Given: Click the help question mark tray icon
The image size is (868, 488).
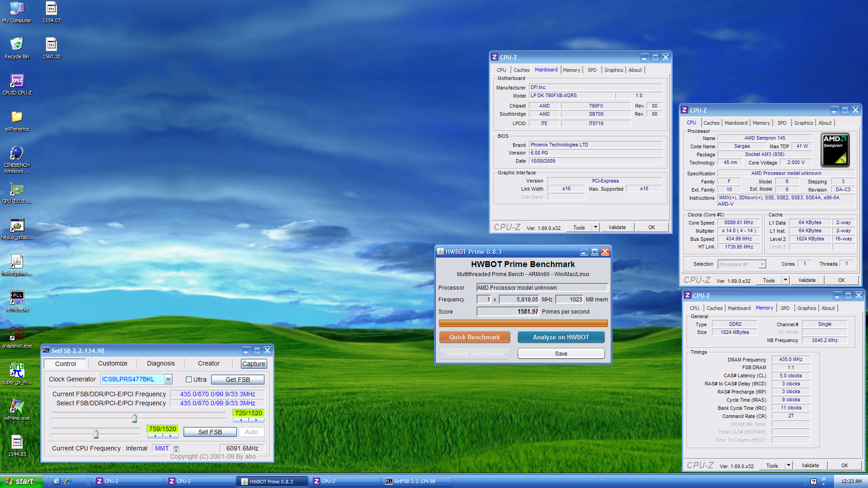Looking at the screenshot, I should click(814, 482).
